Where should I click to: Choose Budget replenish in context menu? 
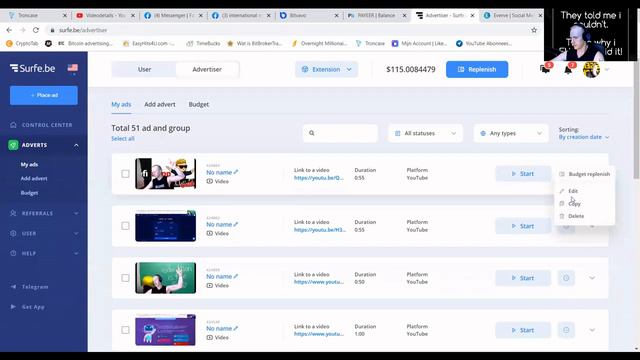[585, 174]
